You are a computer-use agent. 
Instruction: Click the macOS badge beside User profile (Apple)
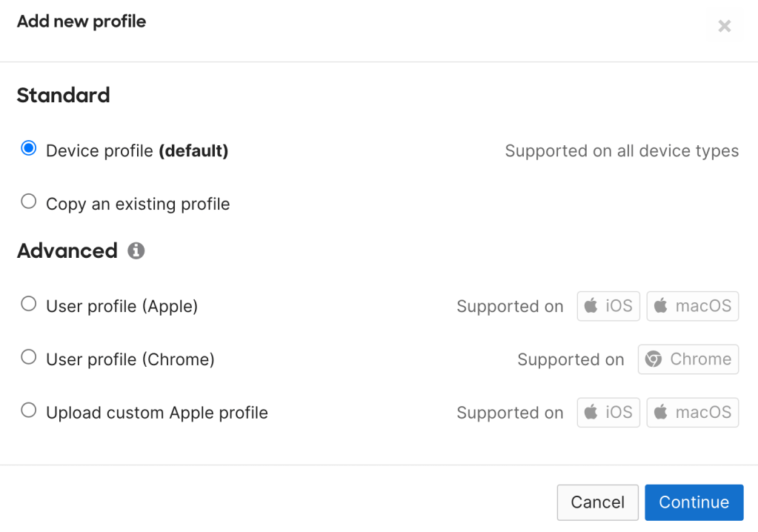tap(692, 306)
